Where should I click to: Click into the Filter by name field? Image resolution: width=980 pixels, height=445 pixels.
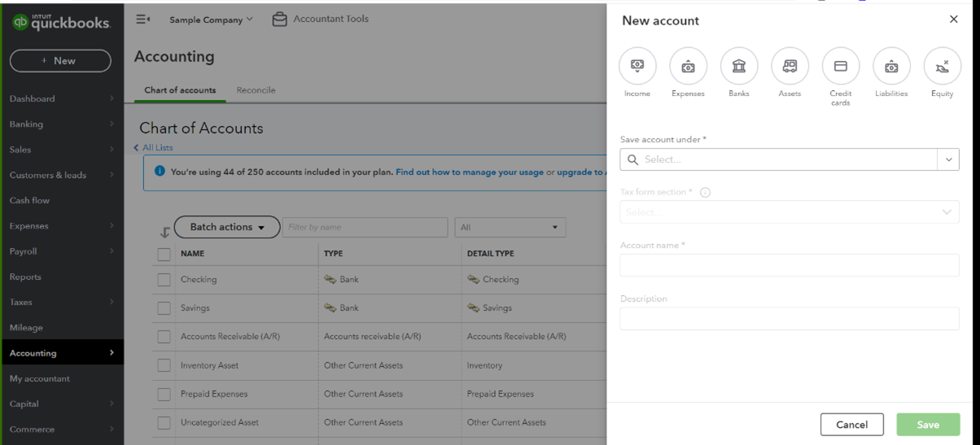[365, 227]
